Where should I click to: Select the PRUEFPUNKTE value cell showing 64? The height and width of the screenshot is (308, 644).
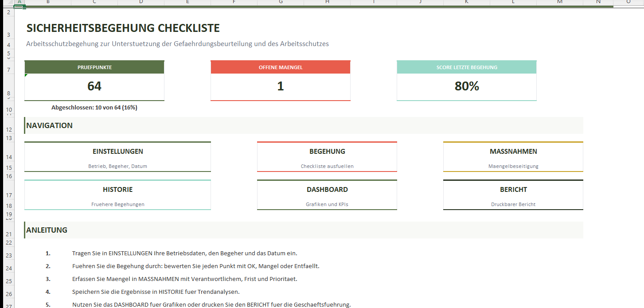[x=94, y=86]
